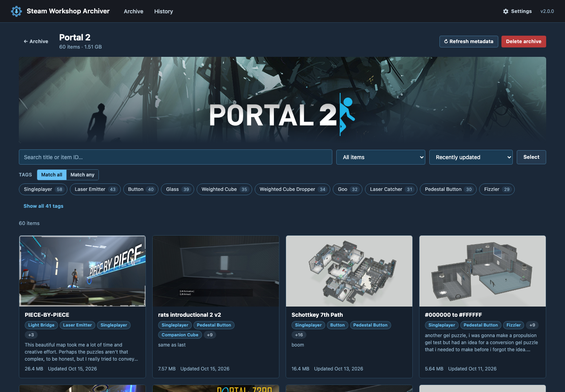Filter by the Weighted Cube Dropper 34 tag
565x392 pixels.
click(293, 189)
